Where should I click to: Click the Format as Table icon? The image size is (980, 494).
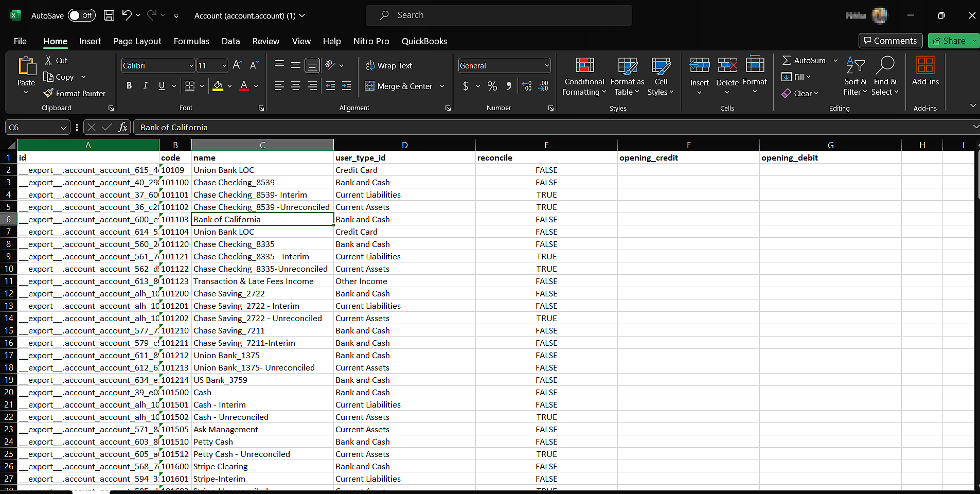[628, 65]
